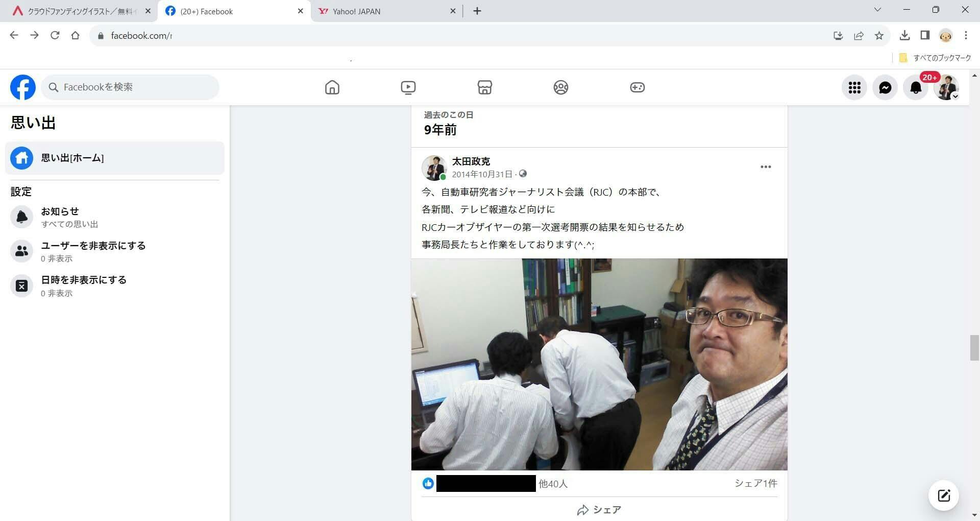The image size is (980, 521).
Task: Open the Messenger chat icon
Action: (885, 88)
